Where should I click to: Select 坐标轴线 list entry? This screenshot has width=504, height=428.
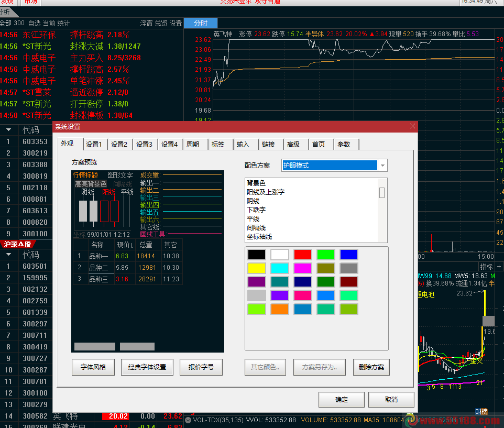pos(259,237)
